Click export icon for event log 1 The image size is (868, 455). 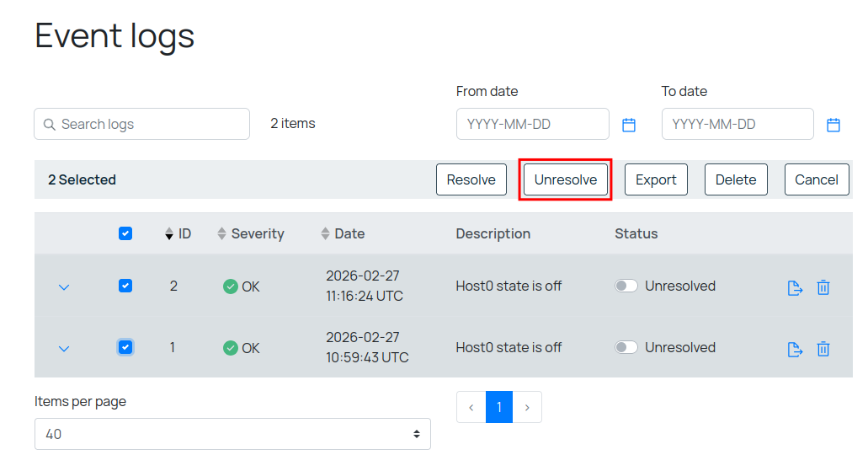795,349
